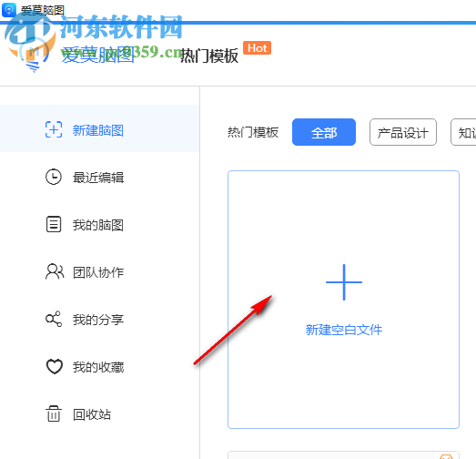Click the document icon beside 我的脑图
Image resolution: width=476 pixels, height=459 pixels.
coord(54,224)
